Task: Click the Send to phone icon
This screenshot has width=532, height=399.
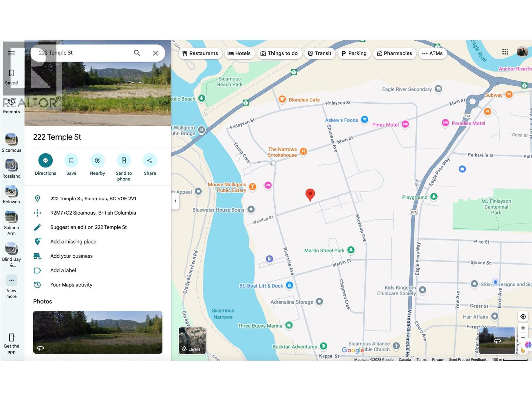Action: (123, 161)
